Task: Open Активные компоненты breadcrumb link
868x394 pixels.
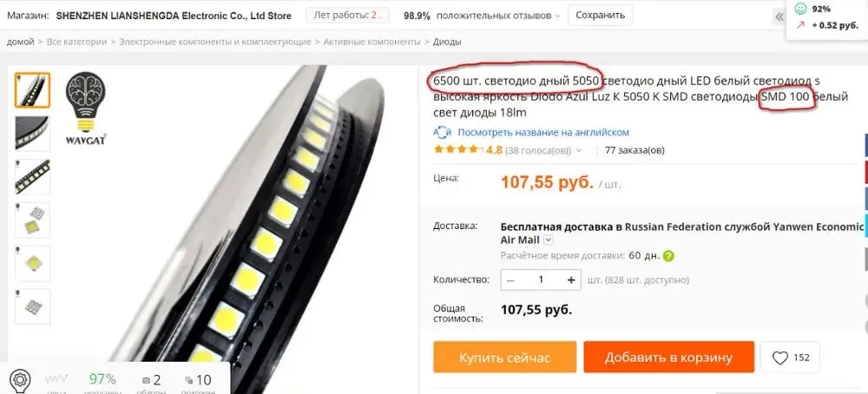Action: pyautogui.click(x=372, y=42)
